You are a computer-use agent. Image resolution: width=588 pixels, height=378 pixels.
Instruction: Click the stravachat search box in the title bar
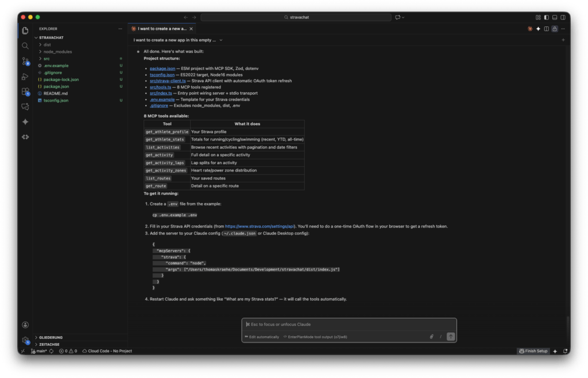(x=296, y=17)
